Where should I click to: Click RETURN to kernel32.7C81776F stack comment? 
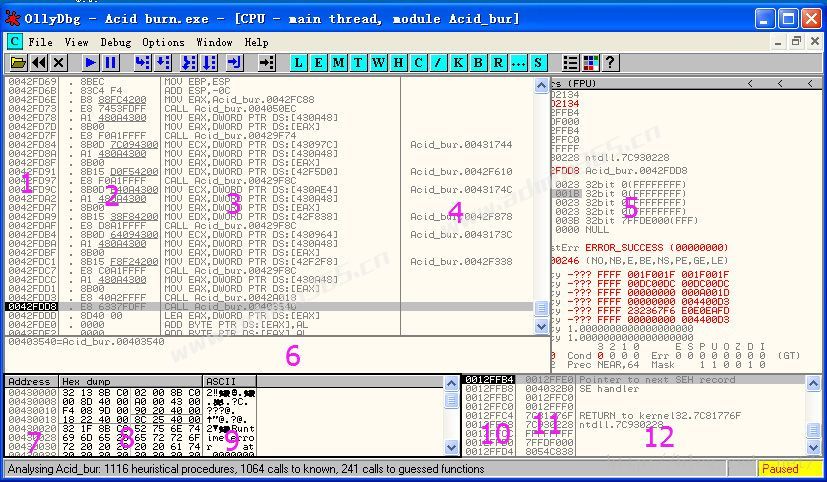660,416
